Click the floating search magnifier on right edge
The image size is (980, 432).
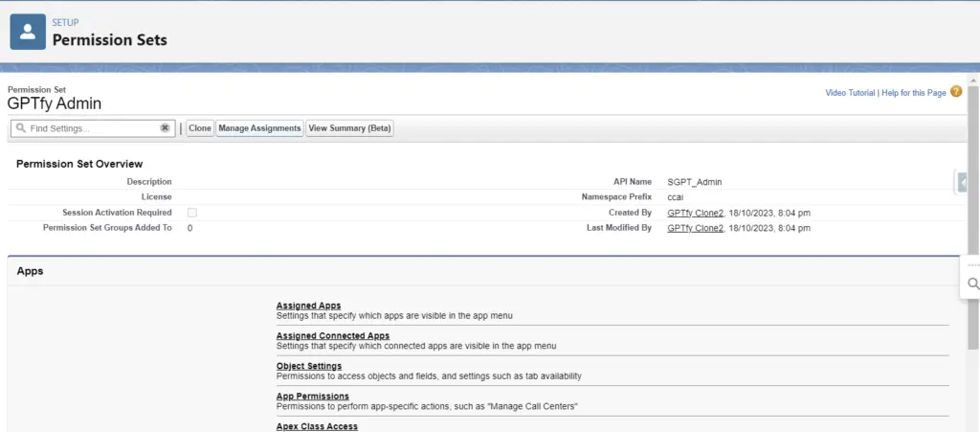[972, 284]
